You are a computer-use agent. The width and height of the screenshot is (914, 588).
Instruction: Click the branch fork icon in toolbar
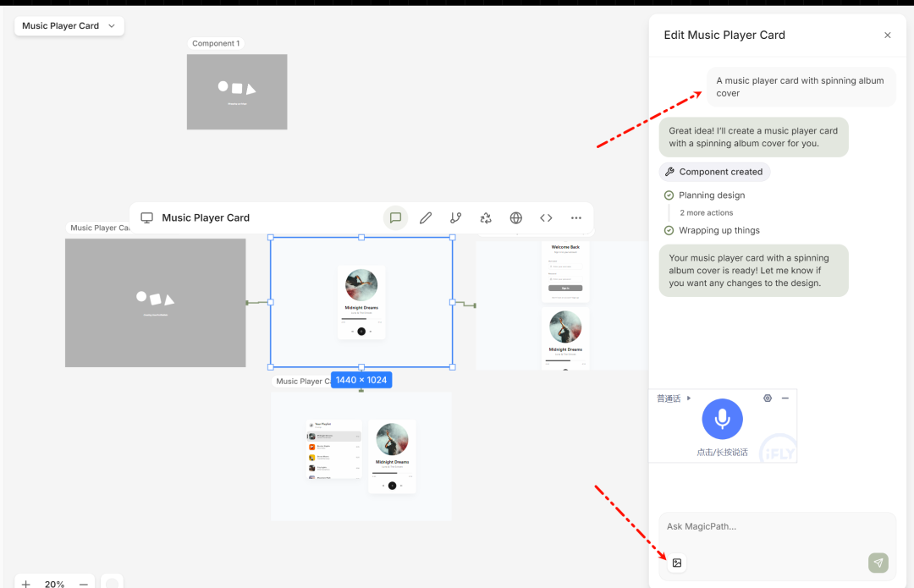(456, 217)
